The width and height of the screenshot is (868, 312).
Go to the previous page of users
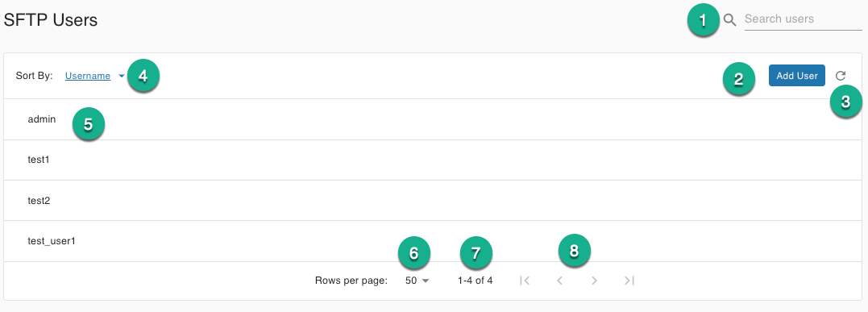[x=559, y=281]
